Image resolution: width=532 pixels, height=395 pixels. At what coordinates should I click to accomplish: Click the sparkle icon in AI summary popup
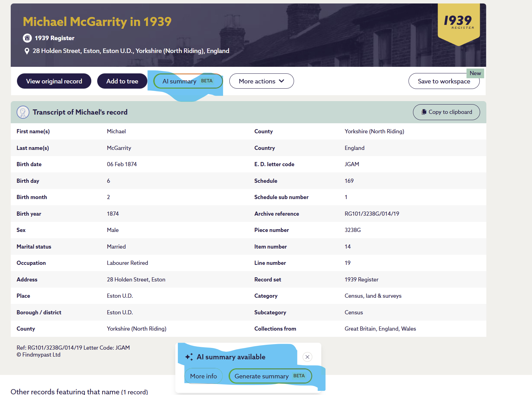189,357
